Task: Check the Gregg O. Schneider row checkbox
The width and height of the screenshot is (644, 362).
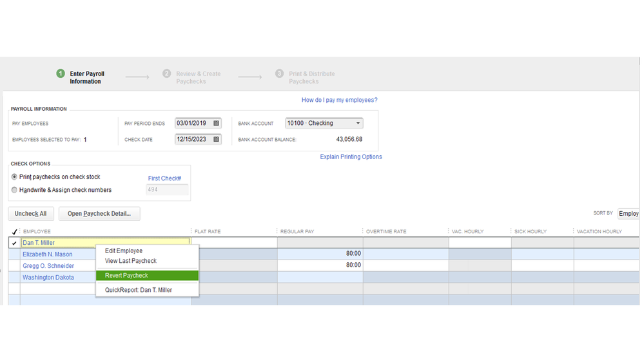Action: pos(14,265)
